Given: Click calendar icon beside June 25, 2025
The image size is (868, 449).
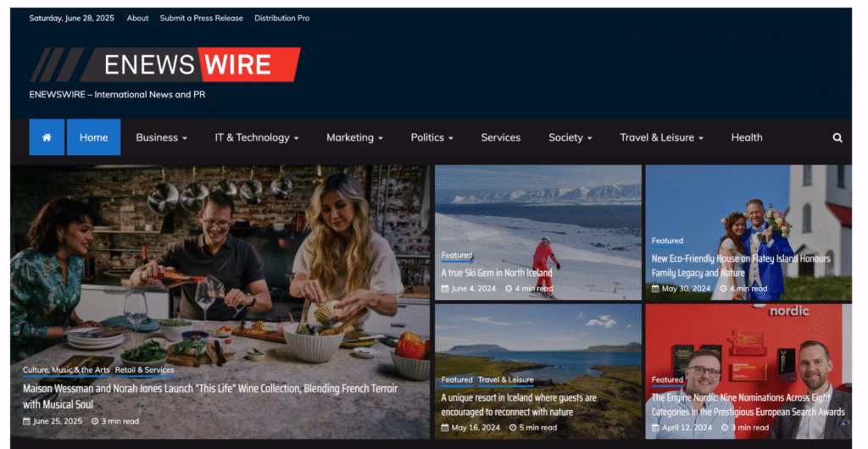Looking at the screenshot, I should pos(27,421).
